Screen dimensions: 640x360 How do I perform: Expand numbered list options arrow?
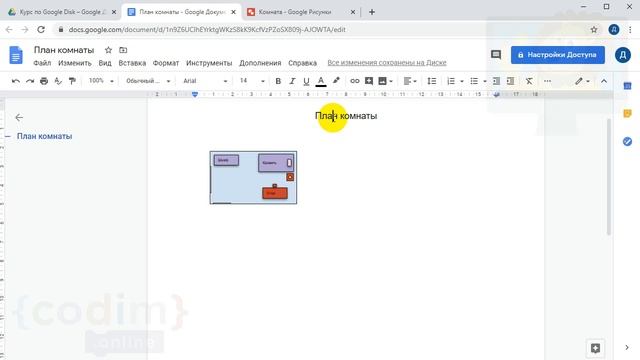462,81
